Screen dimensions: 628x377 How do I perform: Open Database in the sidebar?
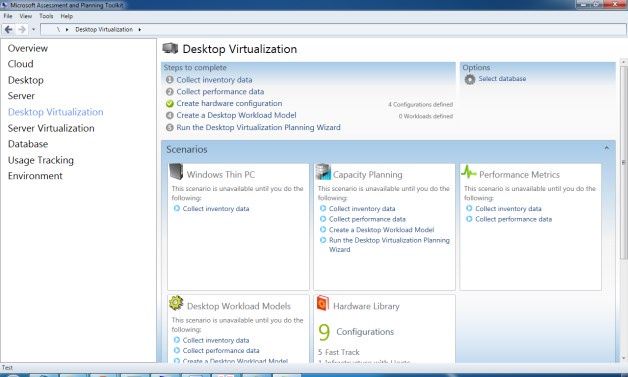(28, 144)
